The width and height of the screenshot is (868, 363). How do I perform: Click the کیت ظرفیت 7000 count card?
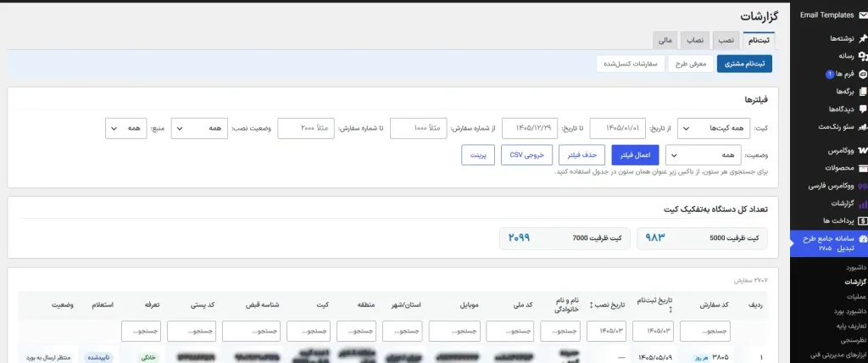point(565,238)
